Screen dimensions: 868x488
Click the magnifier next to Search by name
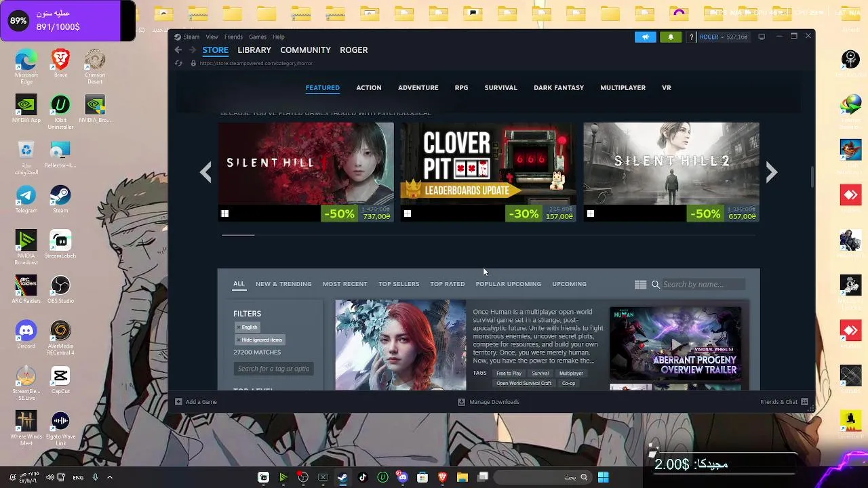point(656,285)
